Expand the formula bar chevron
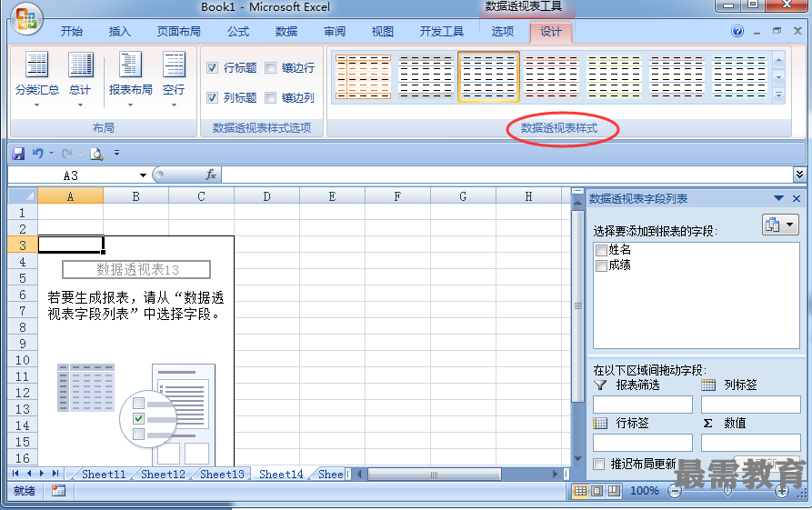 point(799,175)
